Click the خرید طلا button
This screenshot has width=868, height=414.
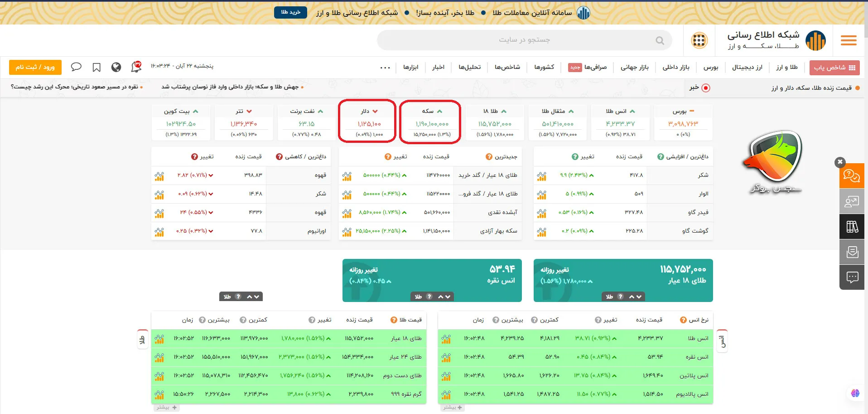(290, 13)
